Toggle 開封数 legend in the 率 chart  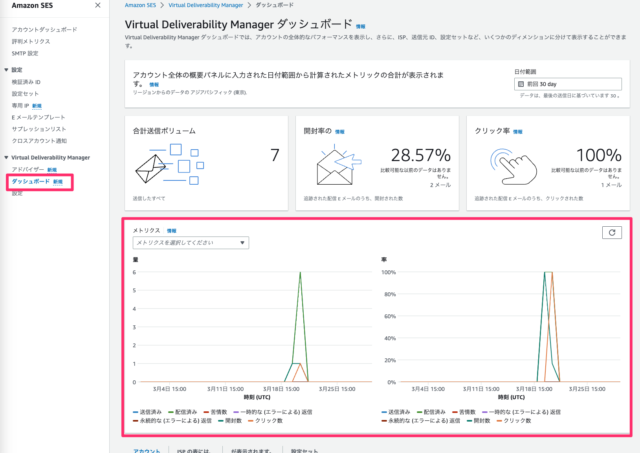point(478,420)
